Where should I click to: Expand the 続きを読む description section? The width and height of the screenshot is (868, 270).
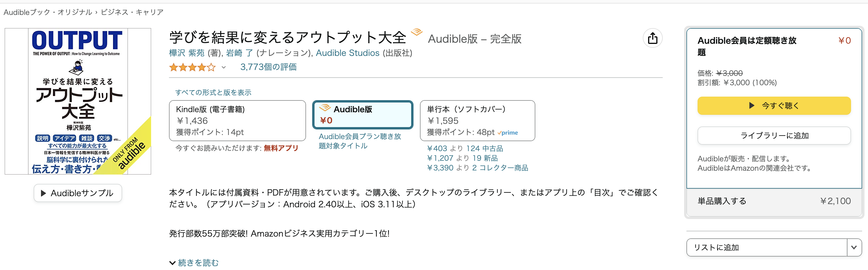click(194, 263)
